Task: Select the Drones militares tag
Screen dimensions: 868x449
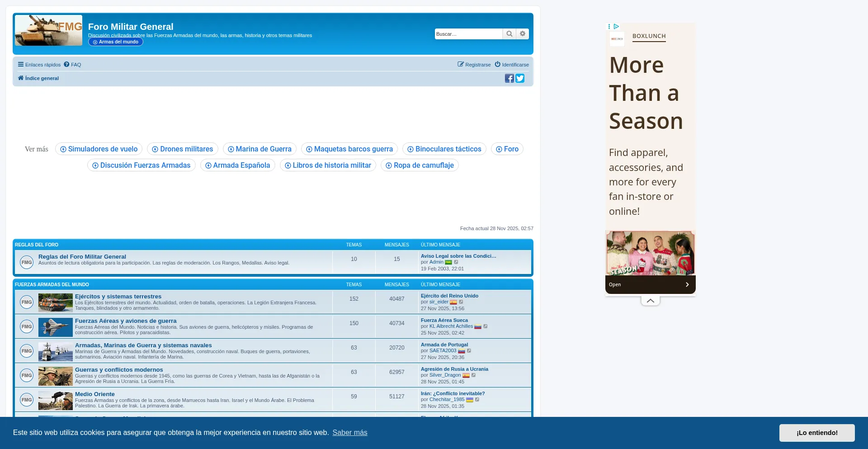Action: tap(182, 149)
